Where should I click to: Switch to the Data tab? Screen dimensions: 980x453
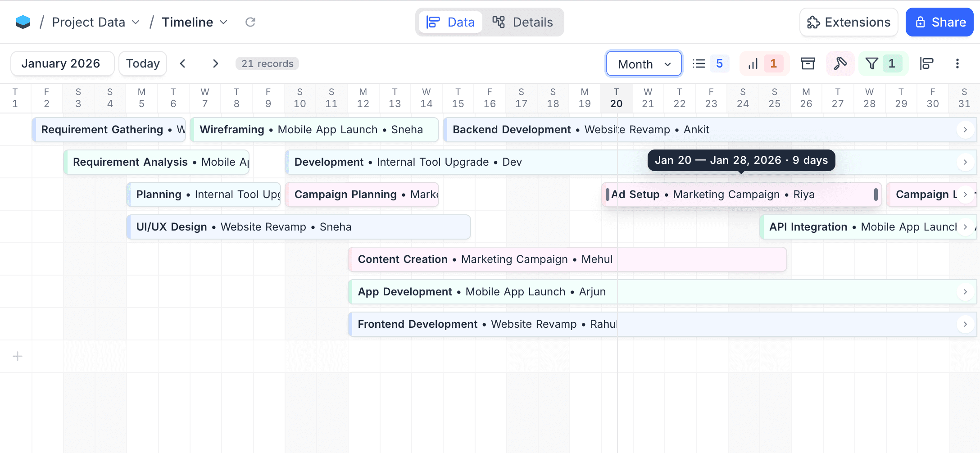point(450,22)
